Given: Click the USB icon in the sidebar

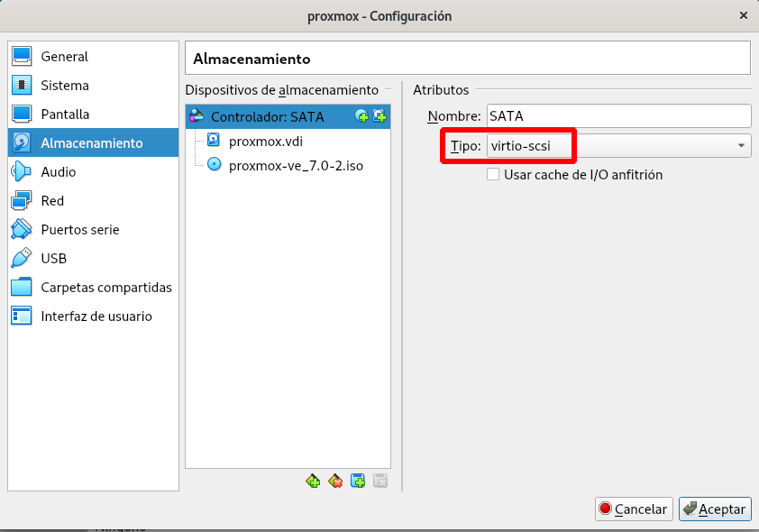Looking at the screenshot, I should [x=22, y=259].
